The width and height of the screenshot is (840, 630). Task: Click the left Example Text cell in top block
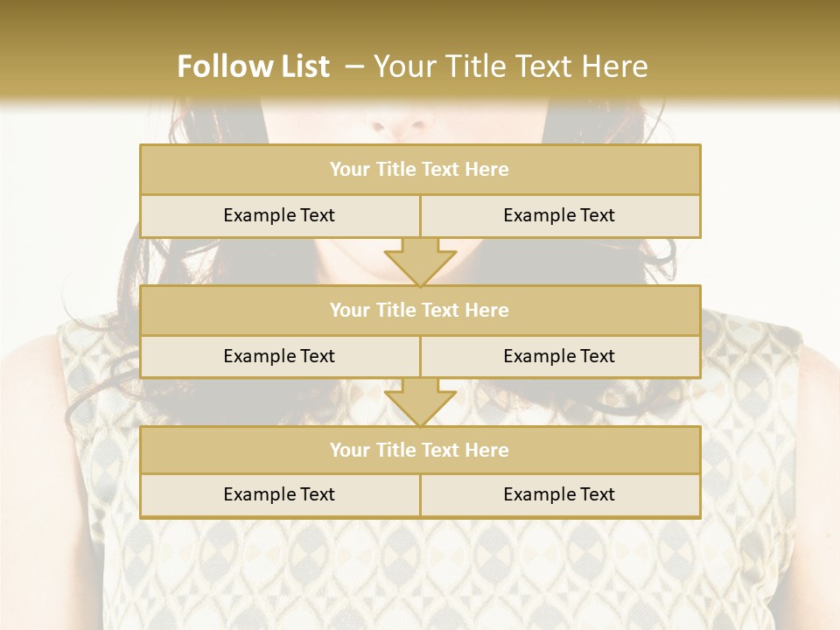coord(280,216)
